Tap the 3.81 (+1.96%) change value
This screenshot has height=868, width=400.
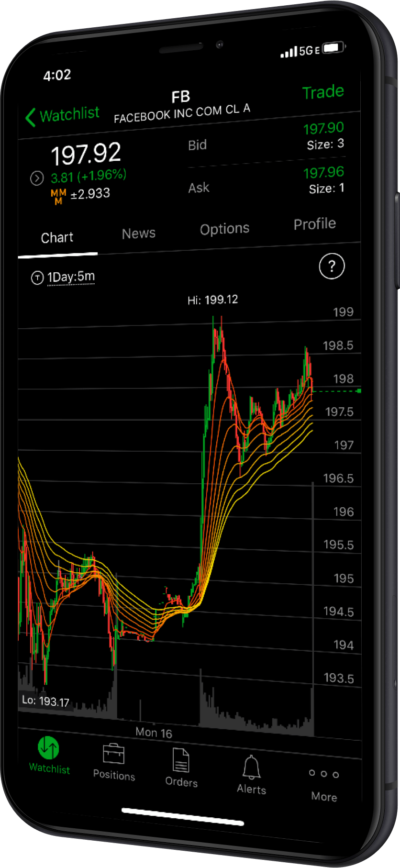(x=89, y=176)
